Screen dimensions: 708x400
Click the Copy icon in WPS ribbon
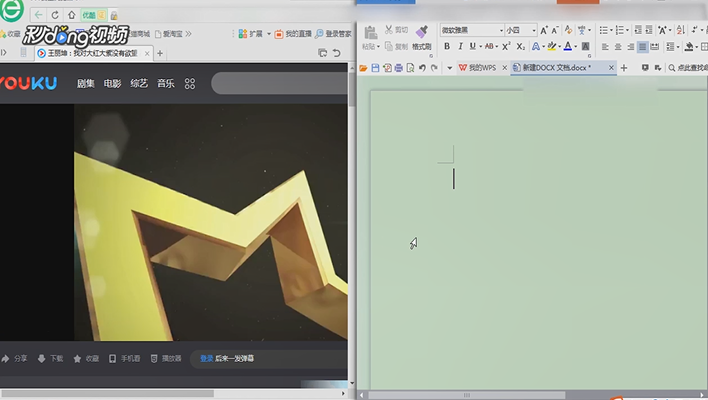click(389, 46)
